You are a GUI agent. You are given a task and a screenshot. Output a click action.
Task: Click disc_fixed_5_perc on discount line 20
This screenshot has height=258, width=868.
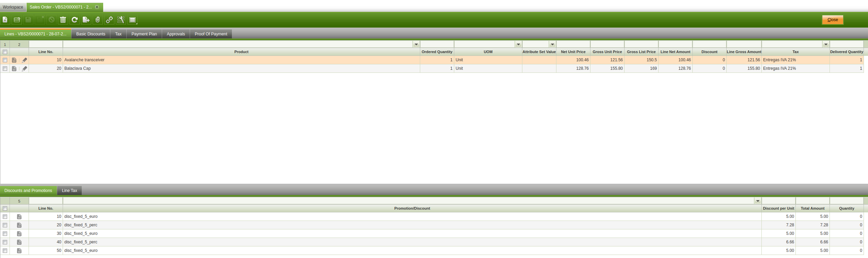(x=81, y=225)
